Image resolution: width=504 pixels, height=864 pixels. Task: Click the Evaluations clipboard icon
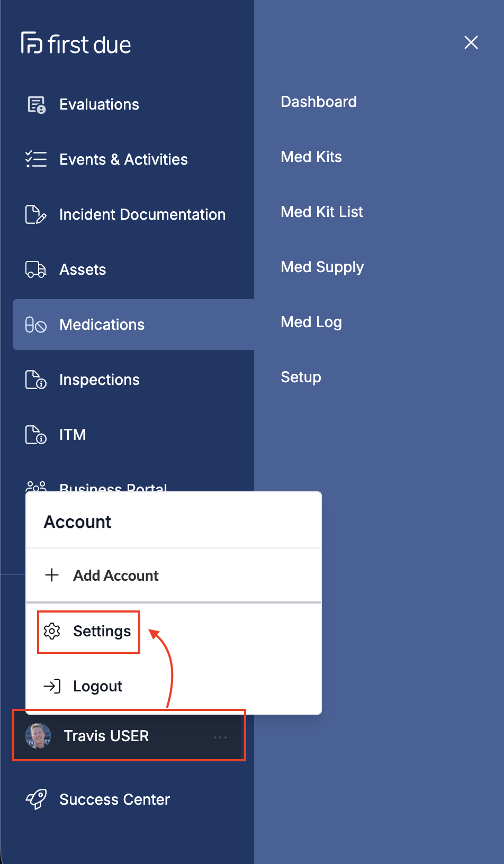point(36,105)
